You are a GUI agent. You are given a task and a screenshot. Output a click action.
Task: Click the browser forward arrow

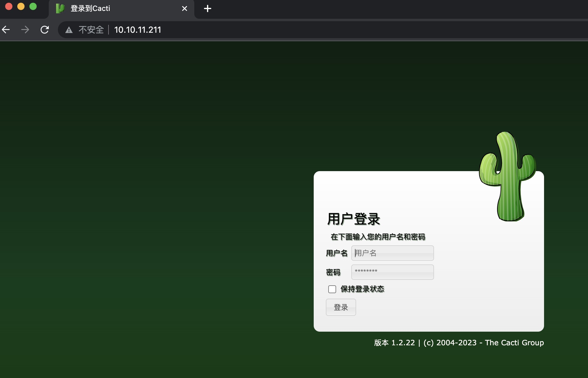coord(25,30)
